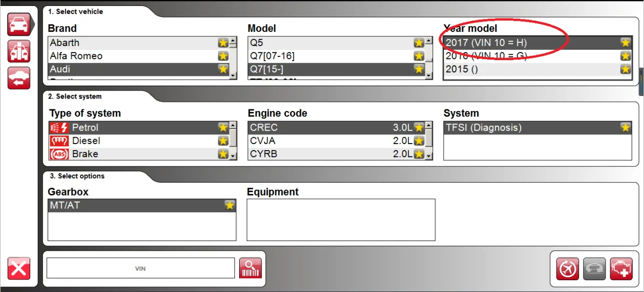Viewport: 644px width, 292px height.
Task: Select TFSI (Diagnosis) system
Action: click(x=537, y=127)
